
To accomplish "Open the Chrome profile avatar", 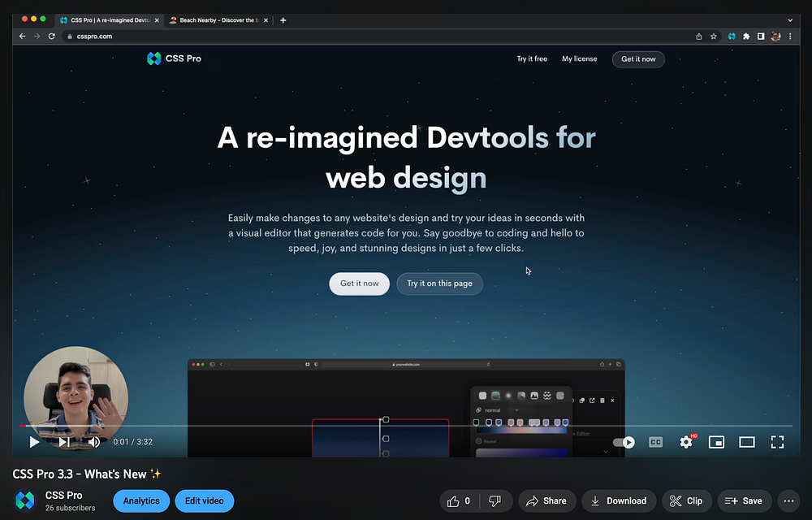I will point(775,37).
